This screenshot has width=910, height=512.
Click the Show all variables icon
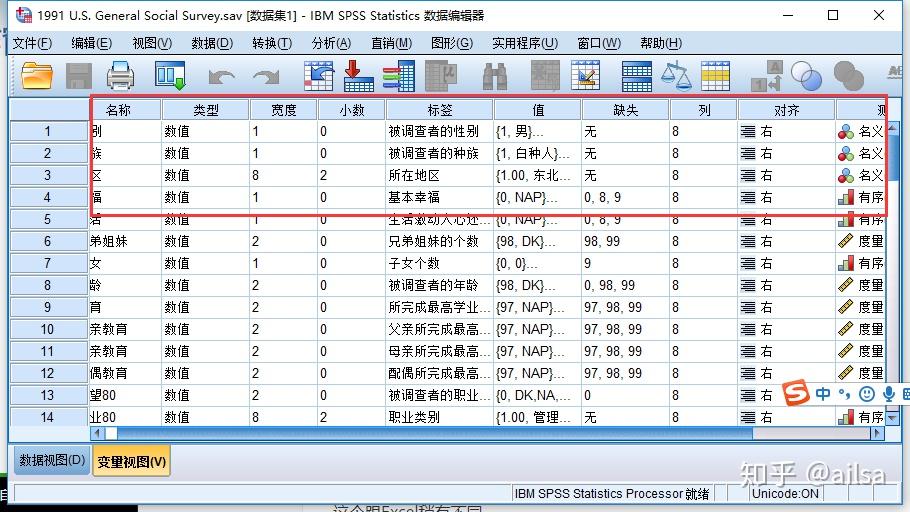pos(848,76)
